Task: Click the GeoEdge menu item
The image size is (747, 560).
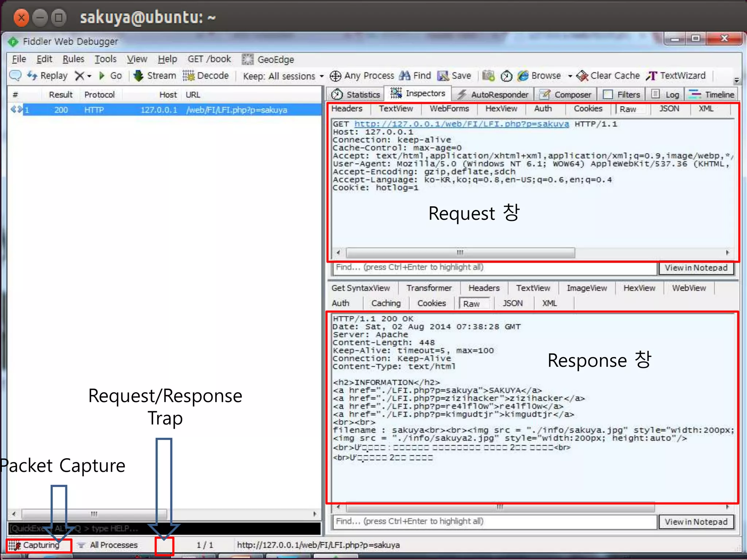Action: click(x=268, y=59)
